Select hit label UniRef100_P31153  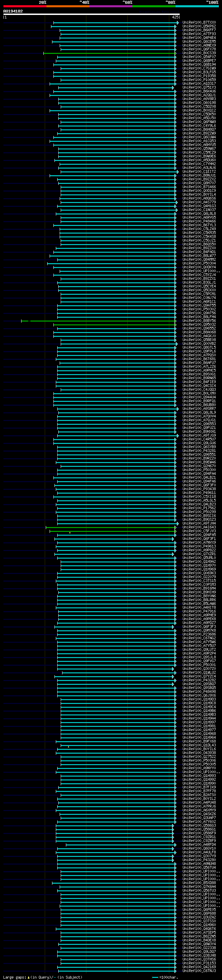pyautogui.click(x=199, y=963)
